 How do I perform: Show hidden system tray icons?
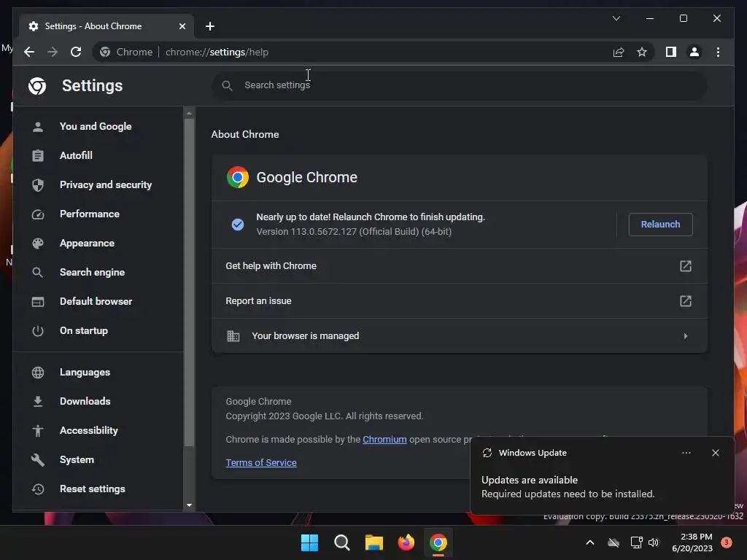589,542
